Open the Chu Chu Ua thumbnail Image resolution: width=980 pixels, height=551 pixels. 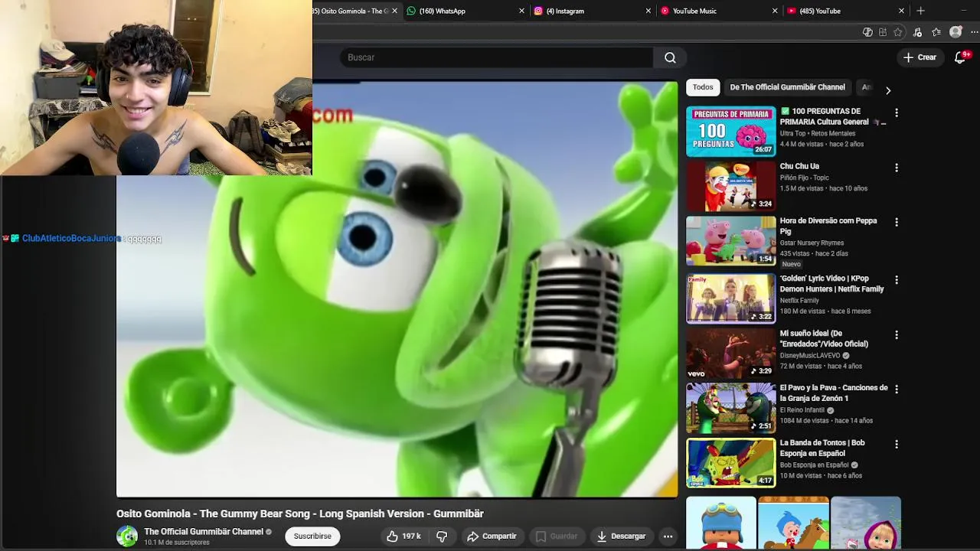731,187
